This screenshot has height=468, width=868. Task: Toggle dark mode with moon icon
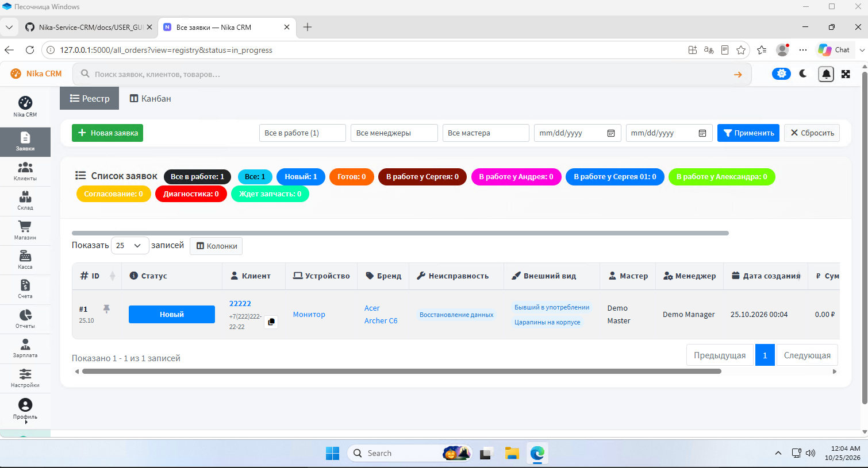tap(803, 74)
